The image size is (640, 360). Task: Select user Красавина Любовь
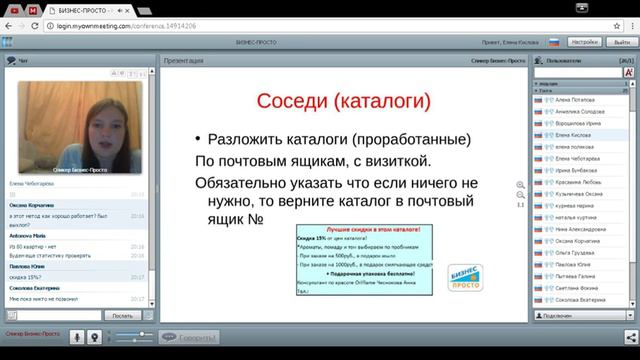tap(581, 182)
